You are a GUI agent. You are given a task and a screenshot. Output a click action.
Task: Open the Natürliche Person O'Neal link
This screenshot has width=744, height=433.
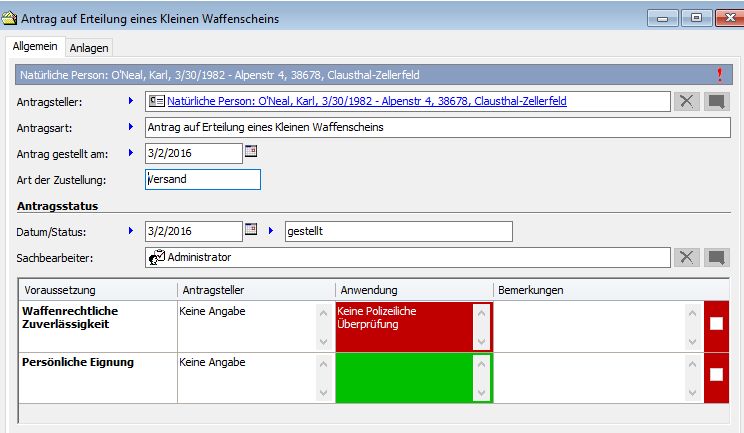(366, 101)
